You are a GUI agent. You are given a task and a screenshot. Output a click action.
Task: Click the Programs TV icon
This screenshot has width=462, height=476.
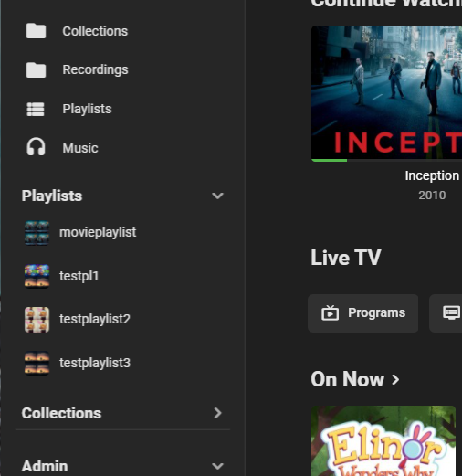[330, 313]
